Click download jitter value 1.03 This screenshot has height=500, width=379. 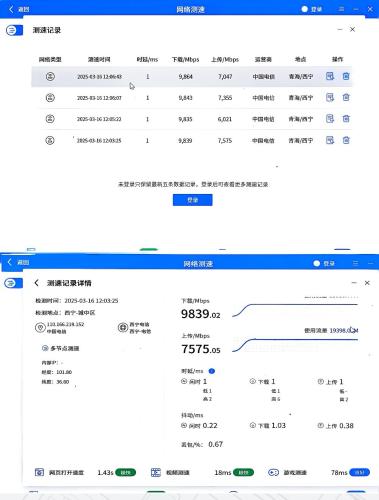click(x=278, y=426)
